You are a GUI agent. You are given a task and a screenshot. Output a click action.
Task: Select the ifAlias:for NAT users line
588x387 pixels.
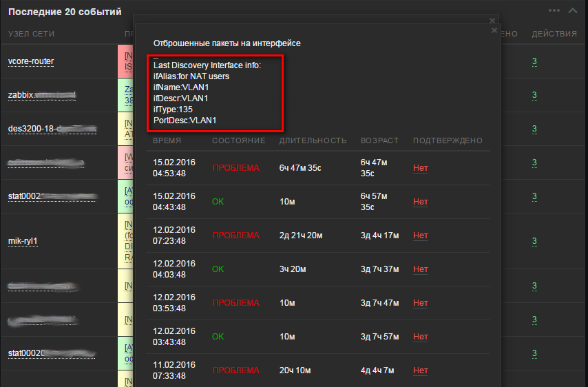click(x=191, y=76)
